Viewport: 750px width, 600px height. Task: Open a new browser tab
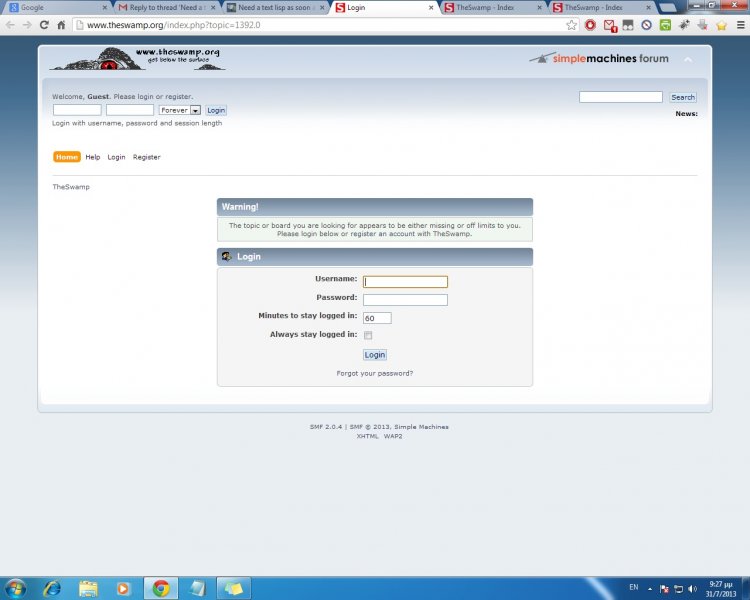(668, 8)
